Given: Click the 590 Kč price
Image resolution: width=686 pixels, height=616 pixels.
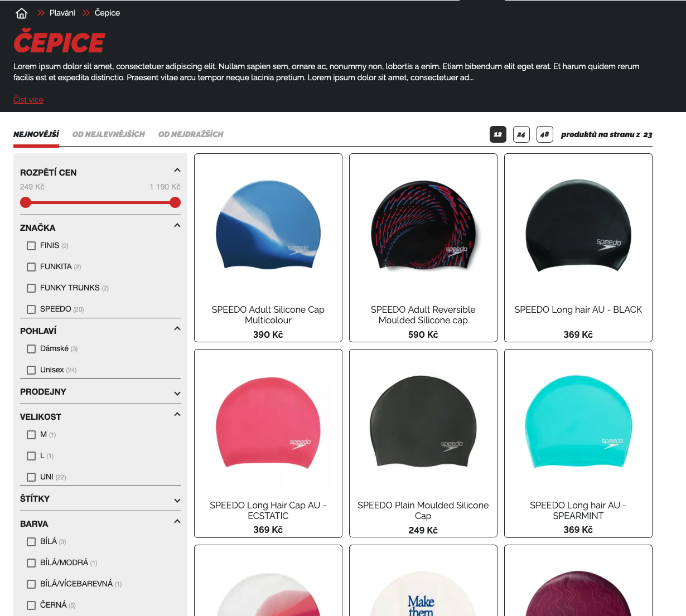Looking at the screenshot, I should [423, 335].
